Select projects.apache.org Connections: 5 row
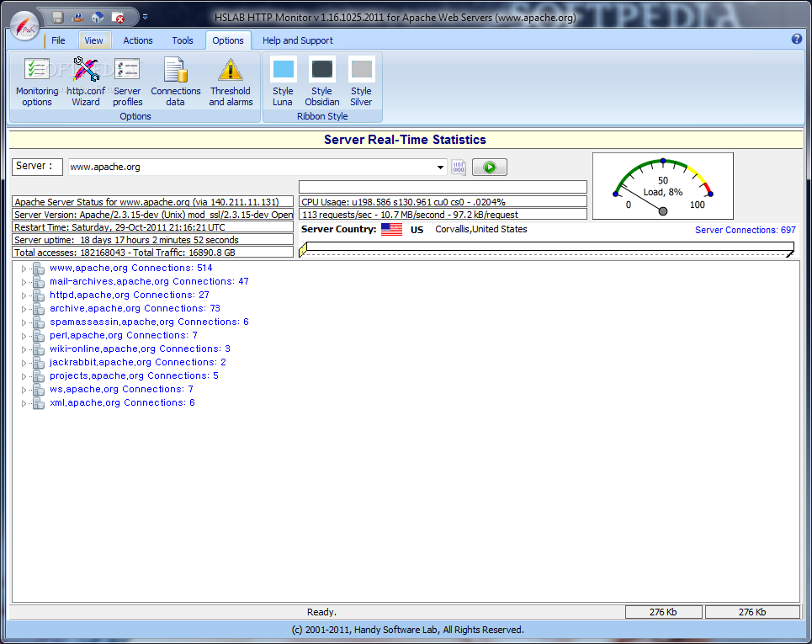The height and width of the screenshot is (644, 812). coord(134,375)
